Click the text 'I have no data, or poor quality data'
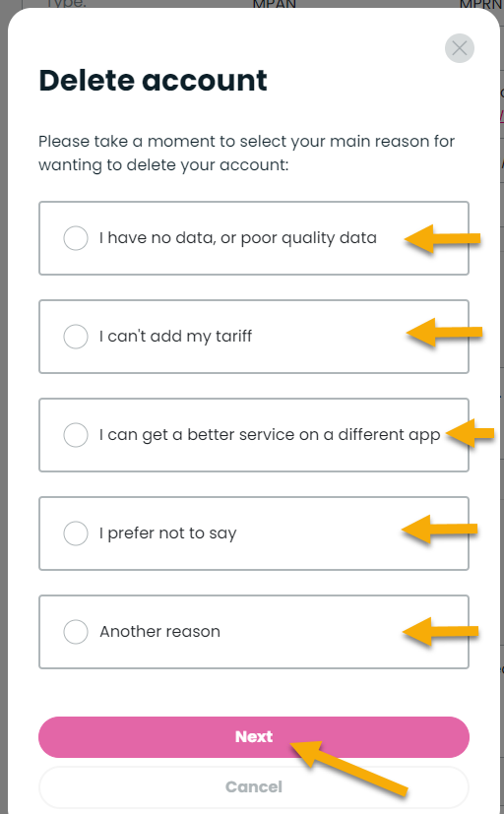 pos(238,238)
